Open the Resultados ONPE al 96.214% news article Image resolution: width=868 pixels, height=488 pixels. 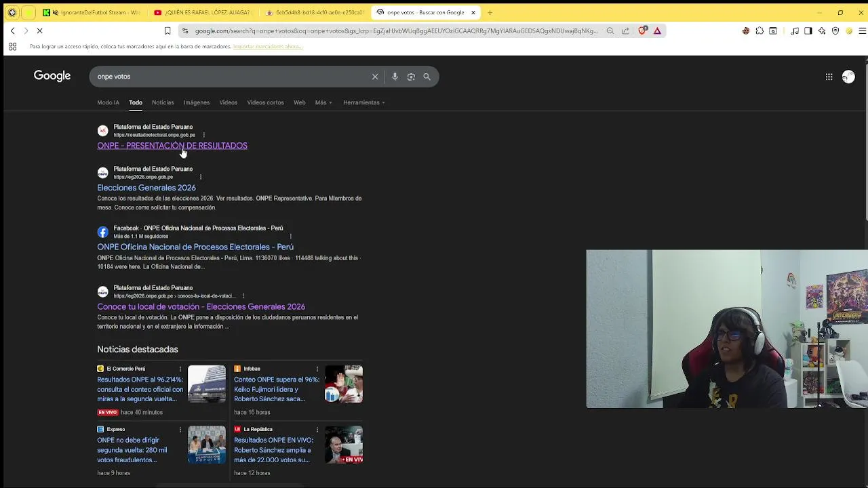click(140, 389)
